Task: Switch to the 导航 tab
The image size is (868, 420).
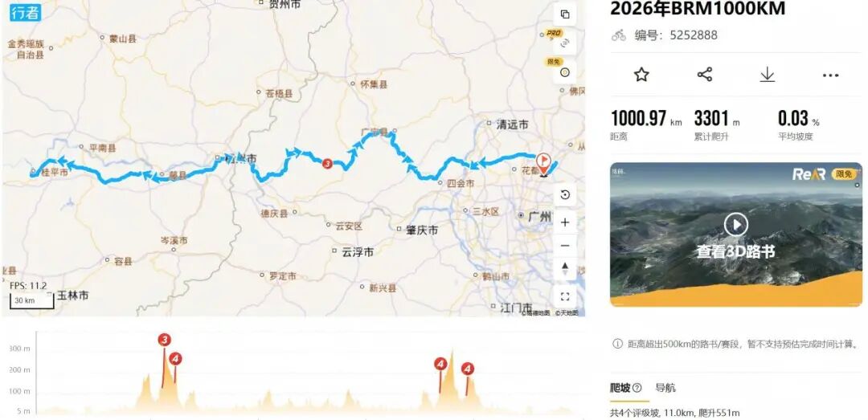Action: pyautogui.click(x=665, y=388)
